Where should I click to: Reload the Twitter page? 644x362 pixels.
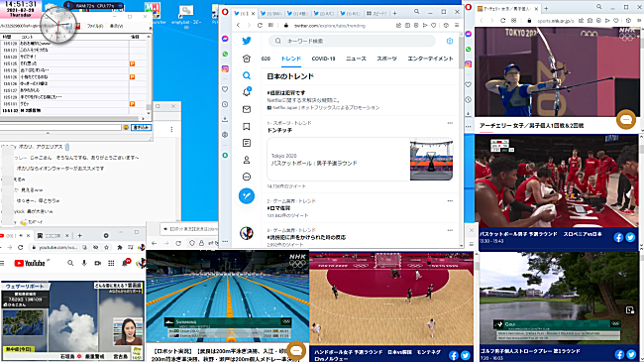(x=260, y=25)
